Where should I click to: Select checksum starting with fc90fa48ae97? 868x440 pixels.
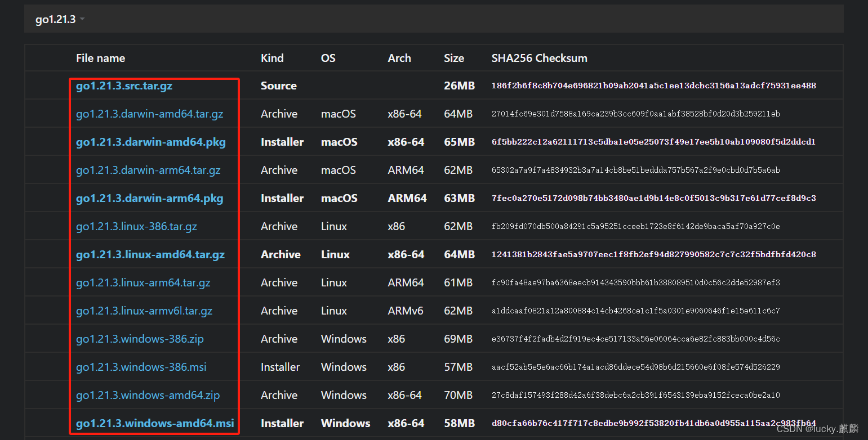coord(636,283)
